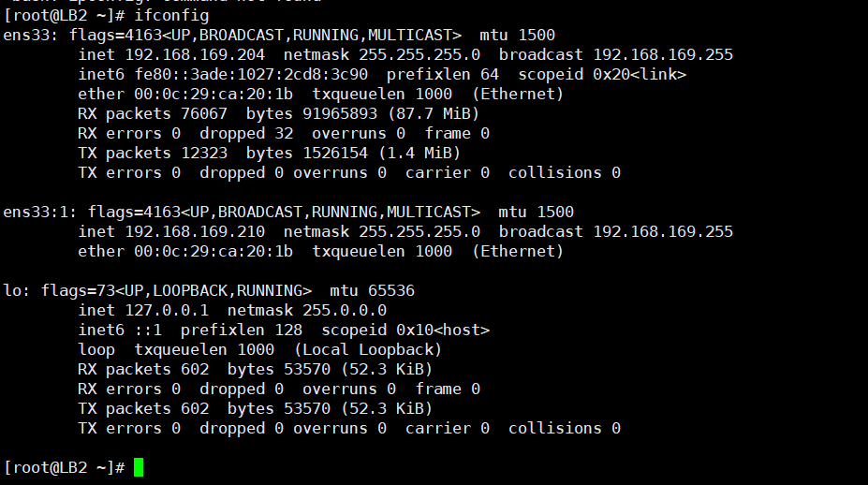Click the ifconfig command text
868x485 pixels.
point(171,16)
